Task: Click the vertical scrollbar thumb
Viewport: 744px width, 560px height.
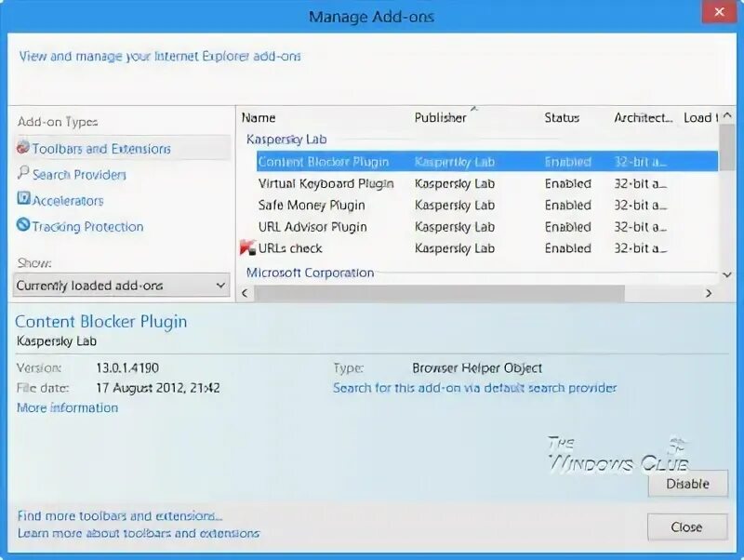Action: [726, 148]
